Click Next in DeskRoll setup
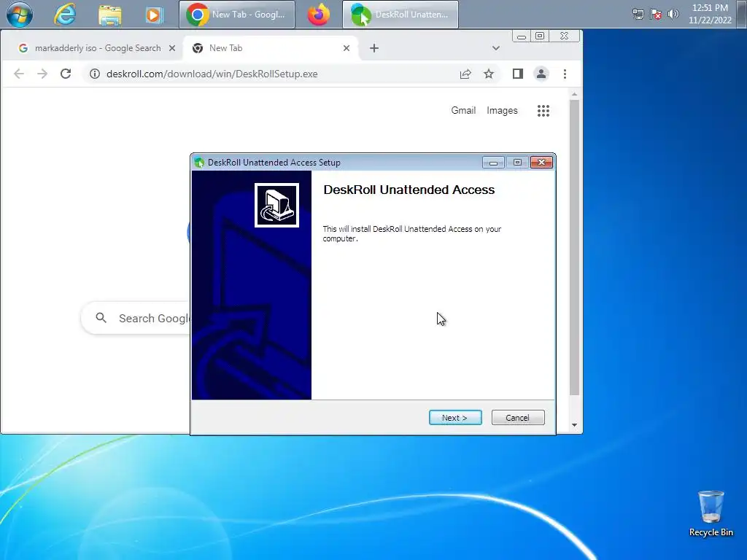The height and width of the screenshot is (560, 747). 455,418
